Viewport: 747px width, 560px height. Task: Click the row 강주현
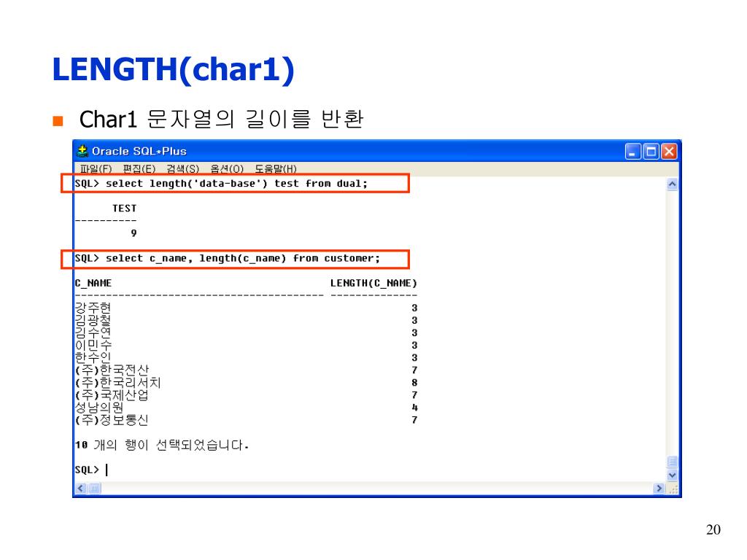(x=246, y=308)
